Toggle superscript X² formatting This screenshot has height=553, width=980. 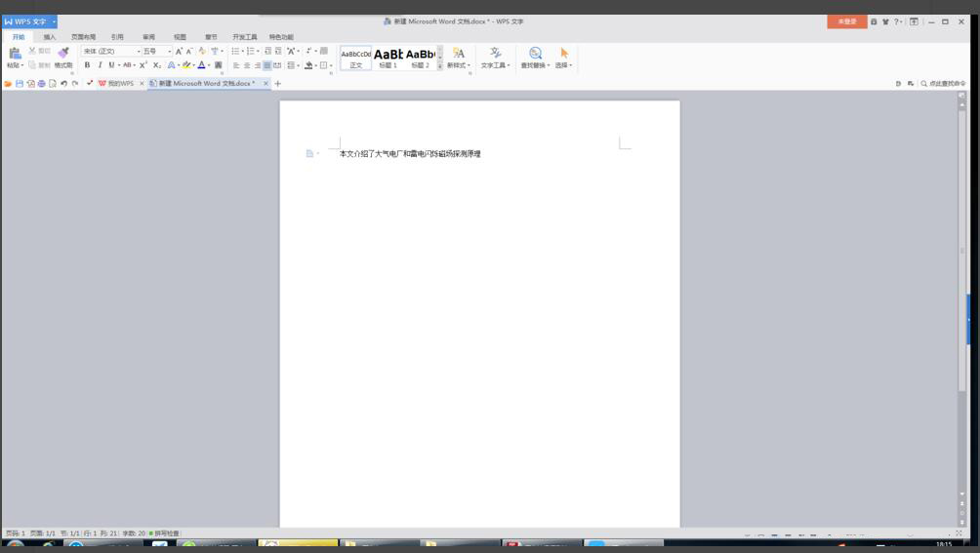click(x=143, y=65)
